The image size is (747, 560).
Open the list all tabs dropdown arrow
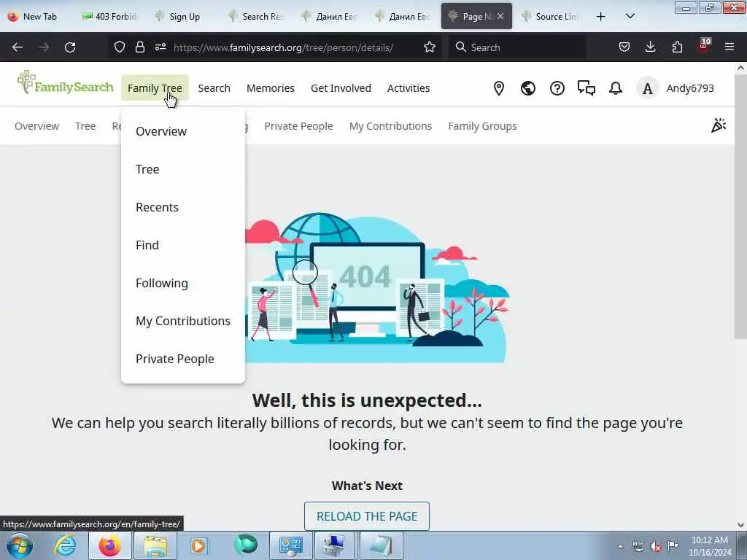pyautogui.click(x=630, y=17)
